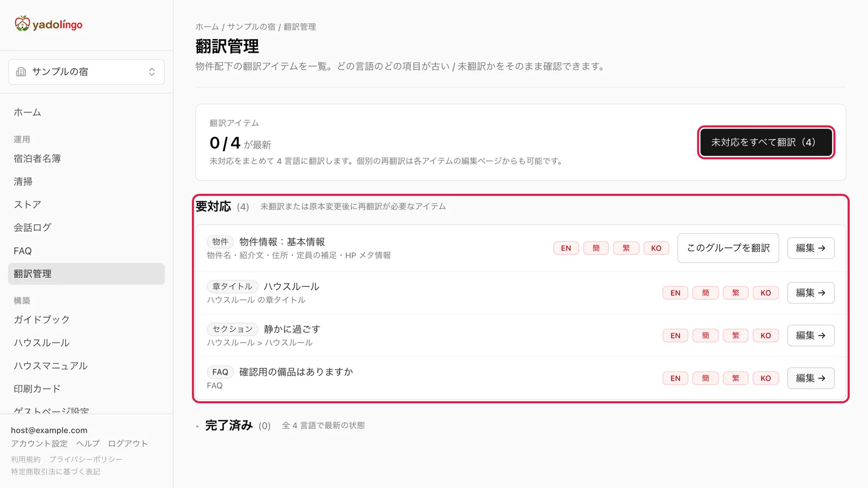
Task: Open 利用規約 in the footer
Action: [x=25, y=459]
